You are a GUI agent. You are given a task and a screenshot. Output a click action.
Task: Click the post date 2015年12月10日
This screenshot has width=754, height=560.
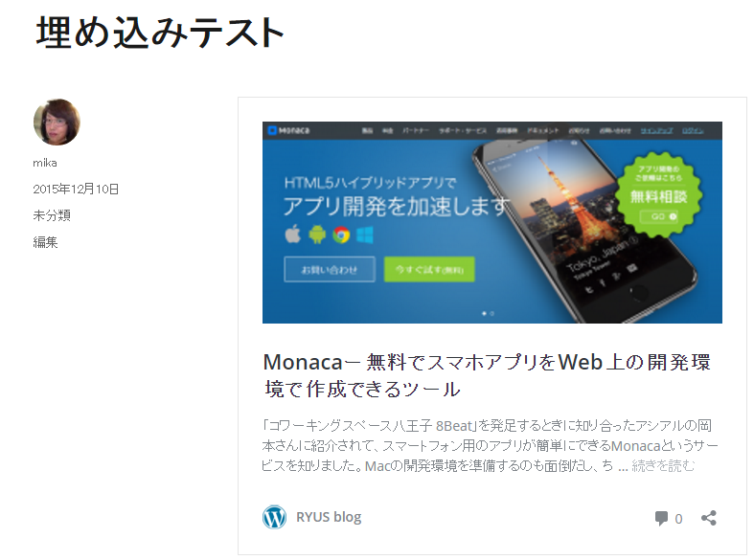(76, 190)
